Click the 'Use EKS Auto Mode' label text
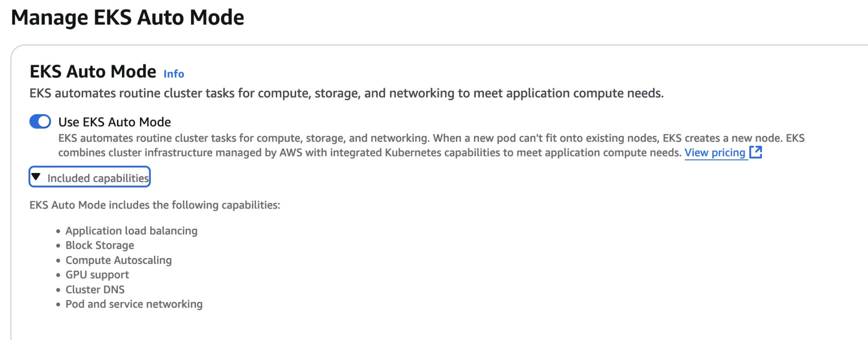 coord(115,122)
